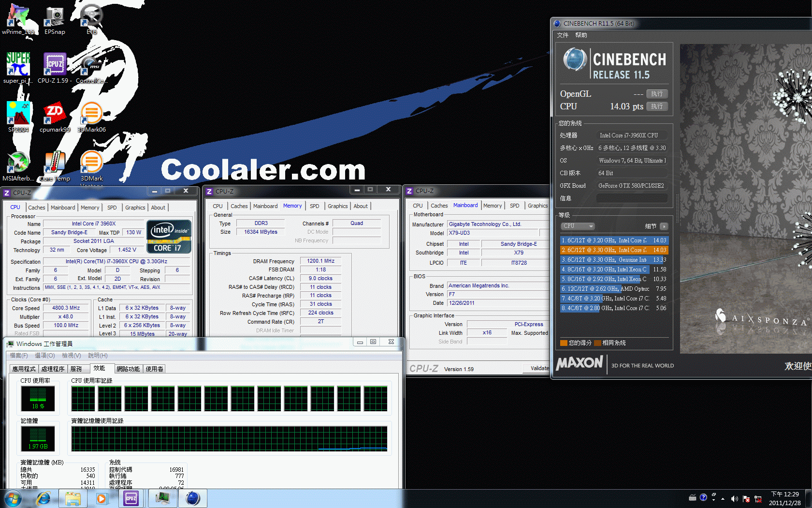The width and height of the screenshot is (812, 508).
Task: Run the Cinebench CPU test
Action: pos(657,106)
